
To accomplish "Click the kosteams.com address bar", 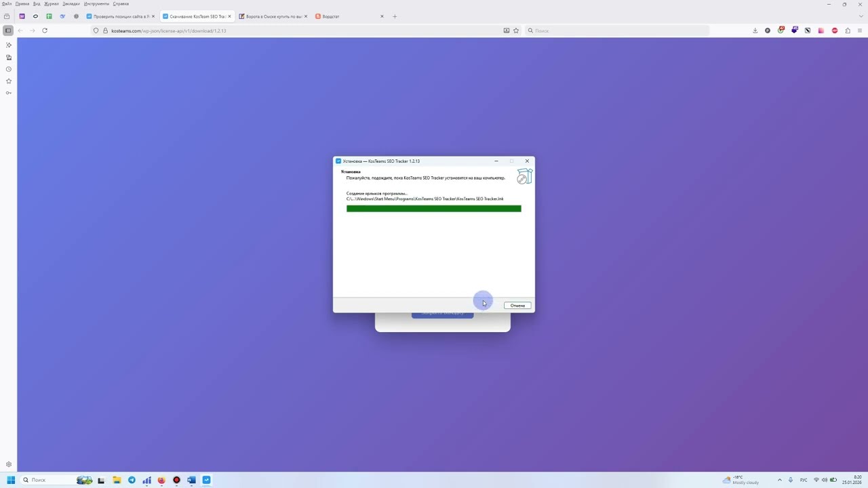I will (305, 30).
